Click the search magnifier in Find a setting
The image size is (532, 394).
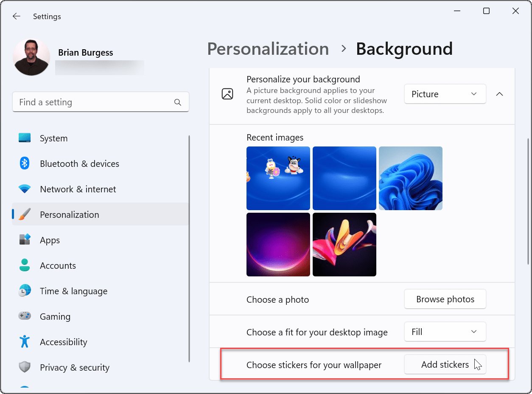(x=178, y=102)
